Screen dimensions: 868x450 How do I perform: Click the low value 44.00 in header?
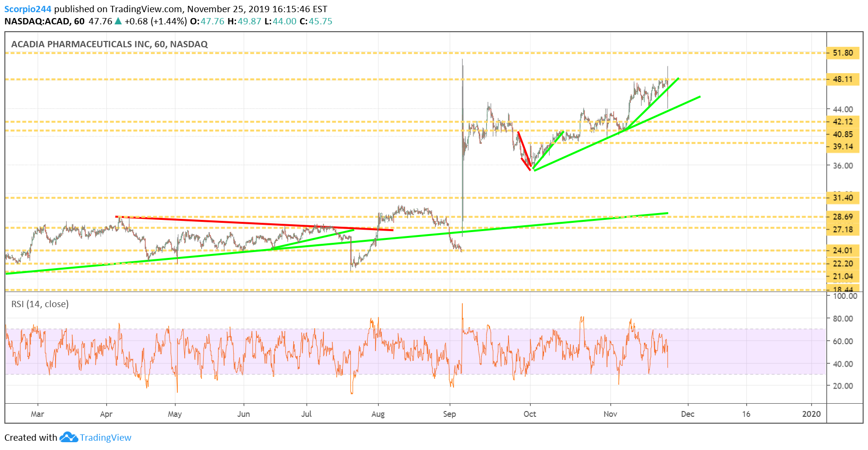tap(284, 21)
